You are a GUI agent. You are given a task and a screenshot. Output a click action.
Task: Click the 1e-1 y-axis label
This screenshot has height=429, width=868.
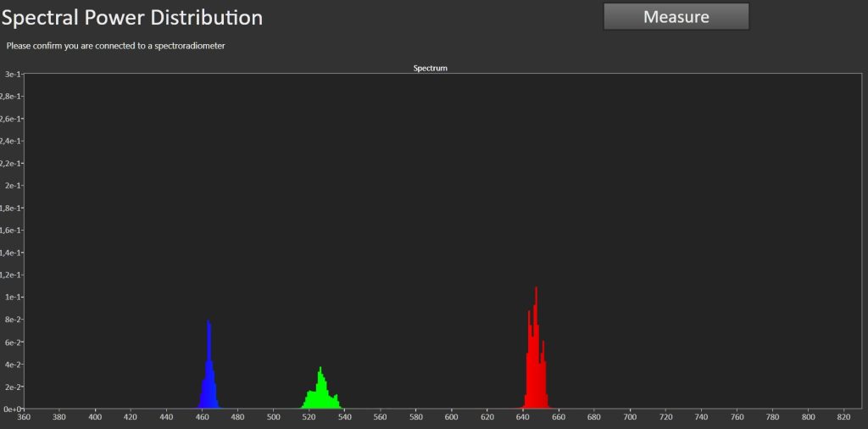click(x=11, y=298)
